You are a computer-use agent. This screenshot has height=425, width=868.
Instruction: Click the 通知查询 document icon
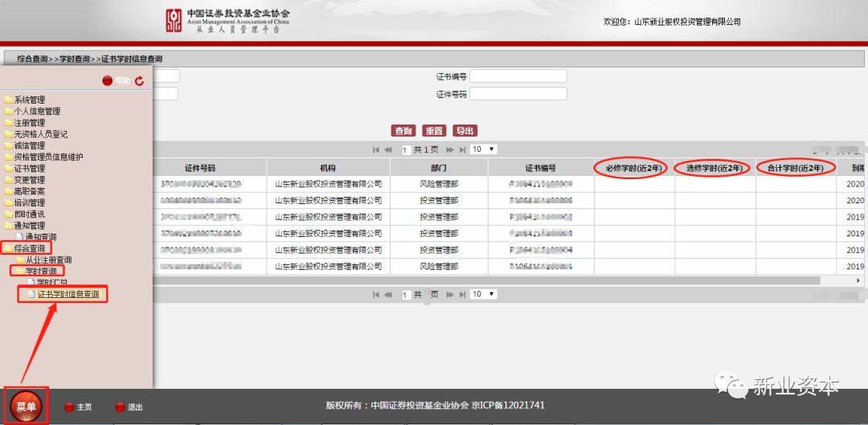20,237
